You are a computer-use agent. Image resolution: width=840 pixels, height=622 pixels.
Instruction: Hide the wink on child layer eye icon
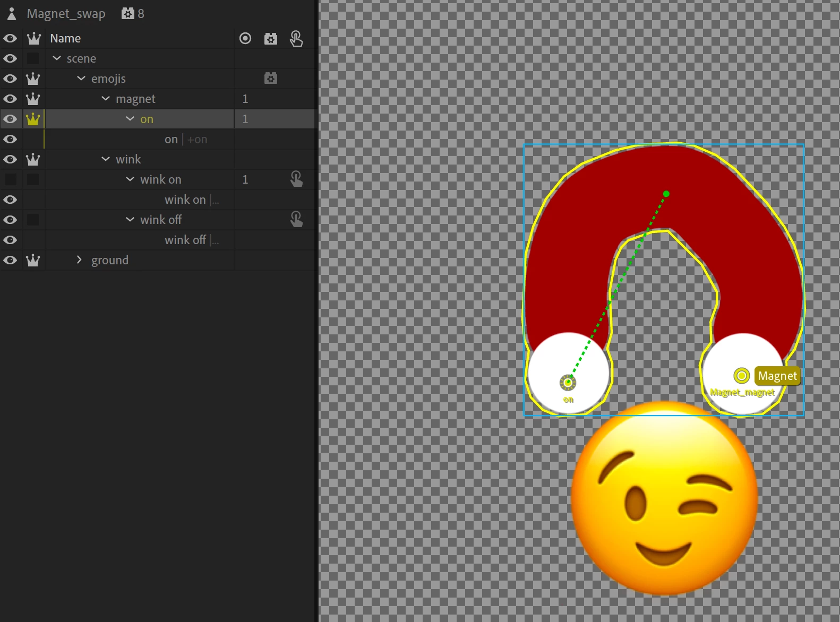(x=10, y=200)
